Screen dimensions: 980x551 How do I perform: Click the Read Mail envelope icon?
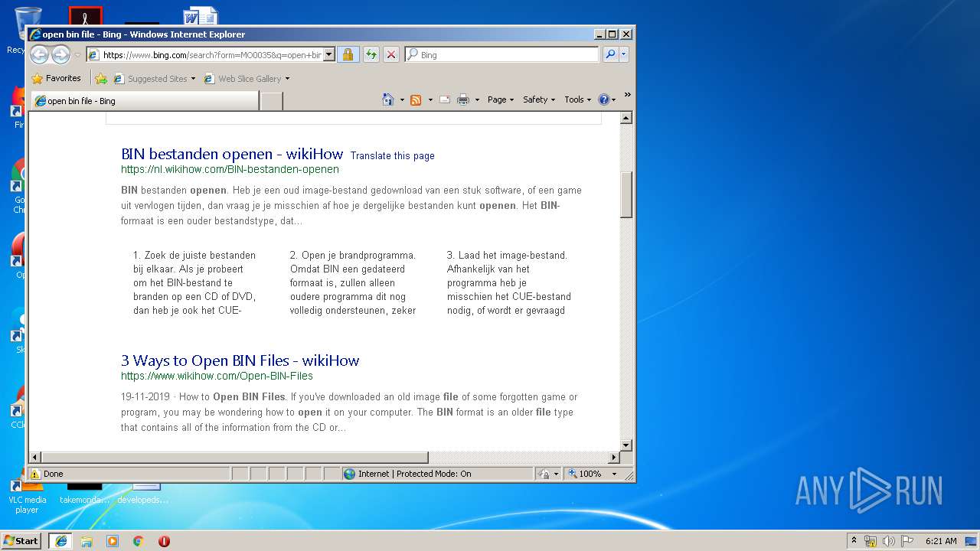pyautogui.click(x=445, y=99)
